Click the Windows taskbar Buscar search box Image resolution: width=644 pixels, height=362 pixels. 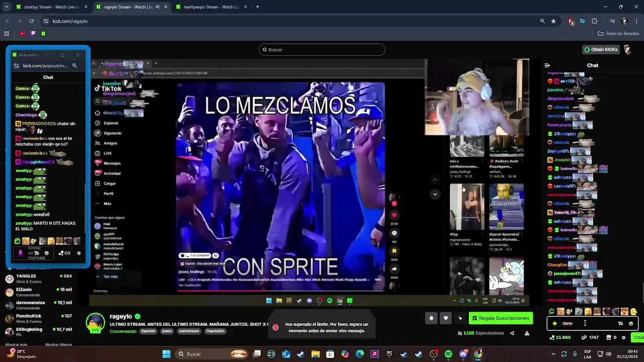point(211,354)
